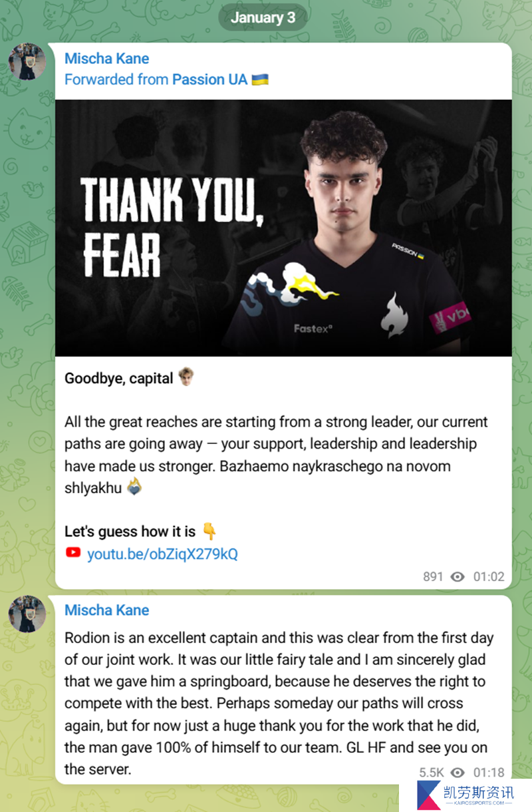Click Mischa Kane name in second message

coord(106,610)
